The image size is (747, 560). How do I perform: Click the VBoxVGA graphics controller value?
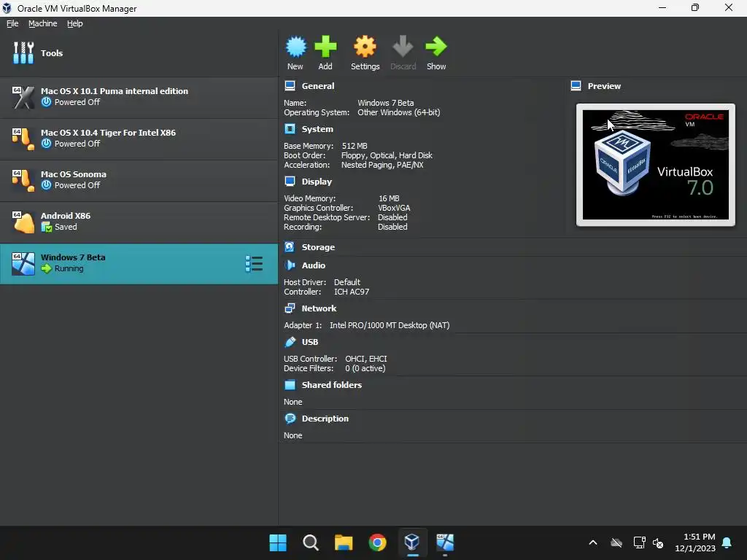[x=394, y=208]
